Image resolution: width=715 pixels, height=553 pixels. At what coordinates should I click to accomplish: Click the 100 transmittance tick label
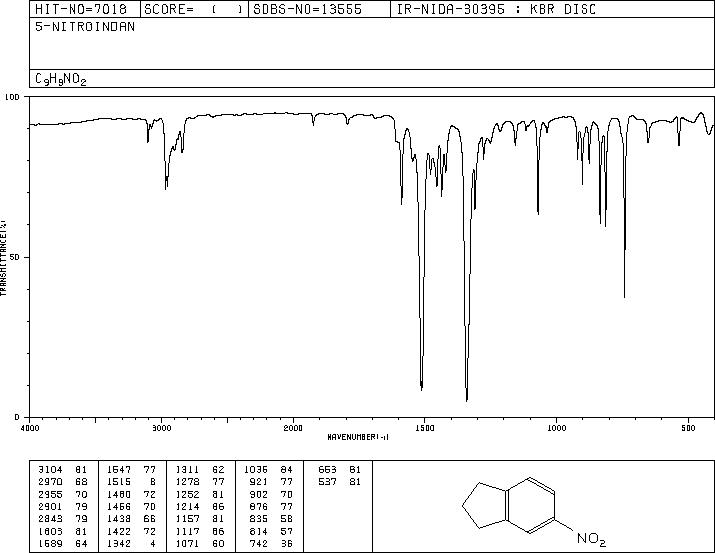(x=12, y=97)
